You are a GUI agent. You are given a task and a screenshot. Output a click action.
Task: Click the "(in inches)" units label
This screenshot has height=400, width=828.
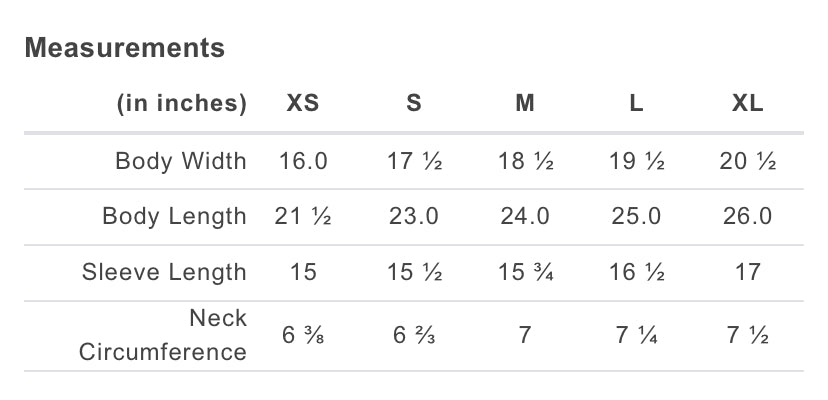point(182,103)
